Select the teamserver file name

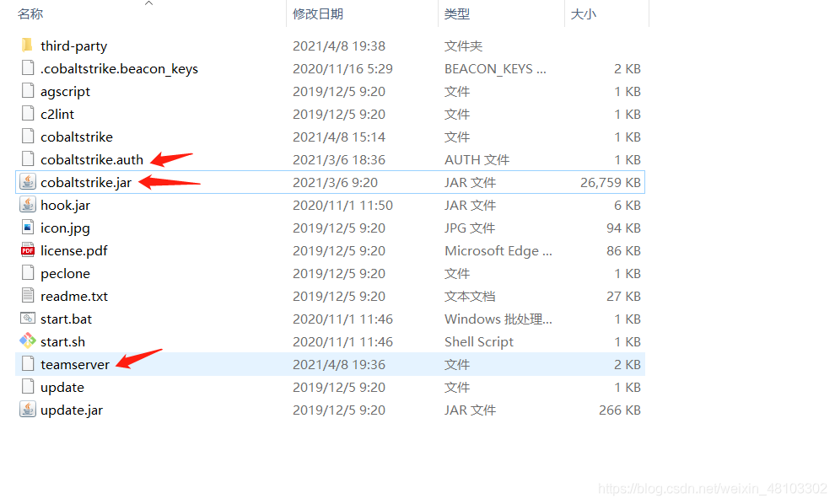click(x=75, y=365)
